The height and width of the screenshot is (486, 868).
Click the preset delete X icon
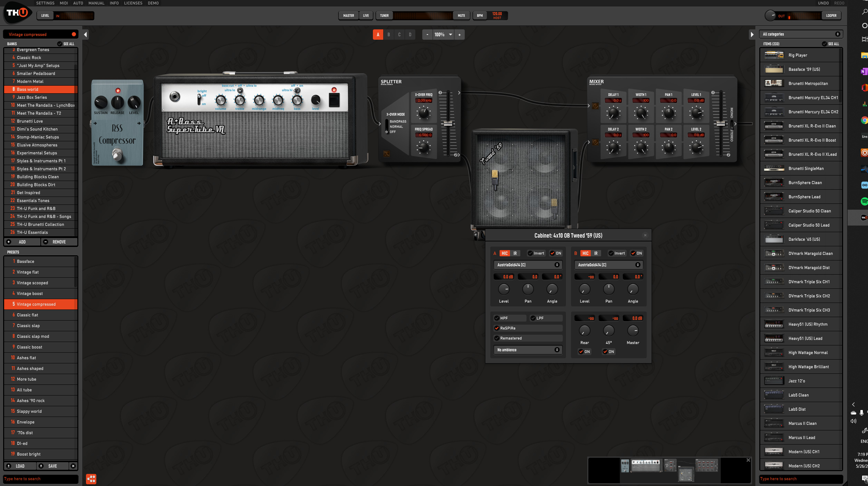(x=73, y=466)
